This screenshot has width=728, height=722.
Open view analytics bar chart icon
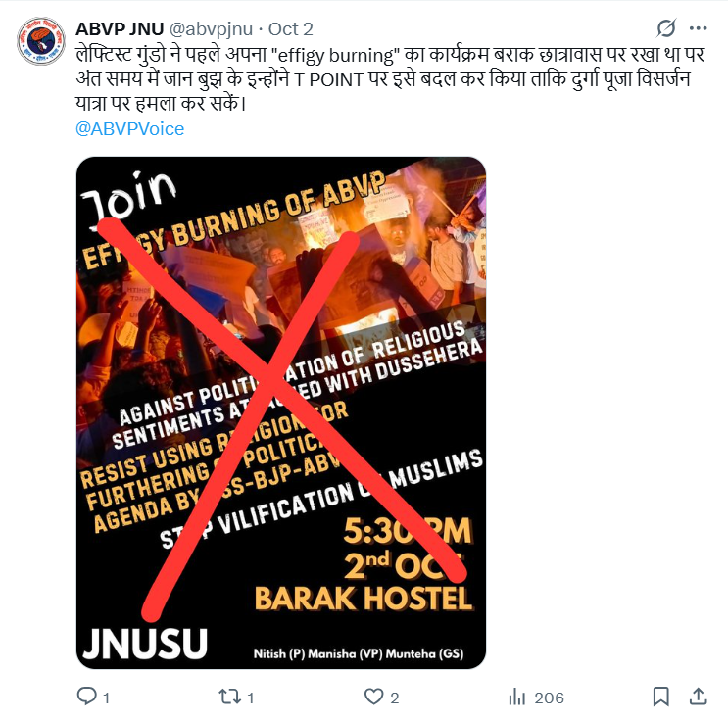click(517, 697)
